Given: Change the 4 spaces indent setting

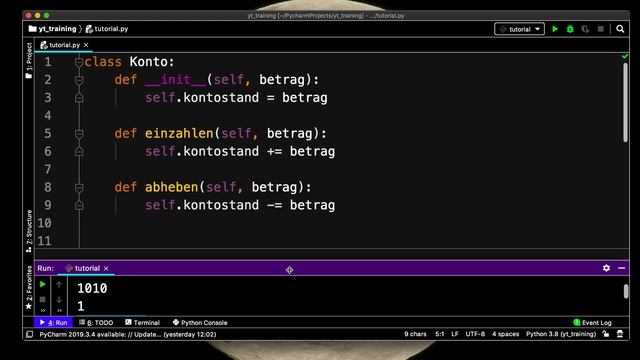Looking at the screenshot, I should coord(505,334).
